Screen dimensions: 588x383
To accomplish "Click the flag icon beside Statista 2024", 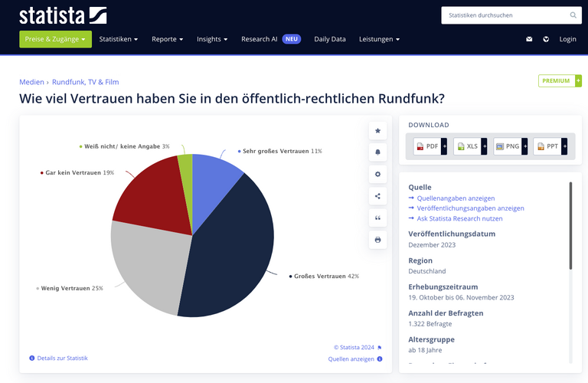I will [x=380, y=348].
